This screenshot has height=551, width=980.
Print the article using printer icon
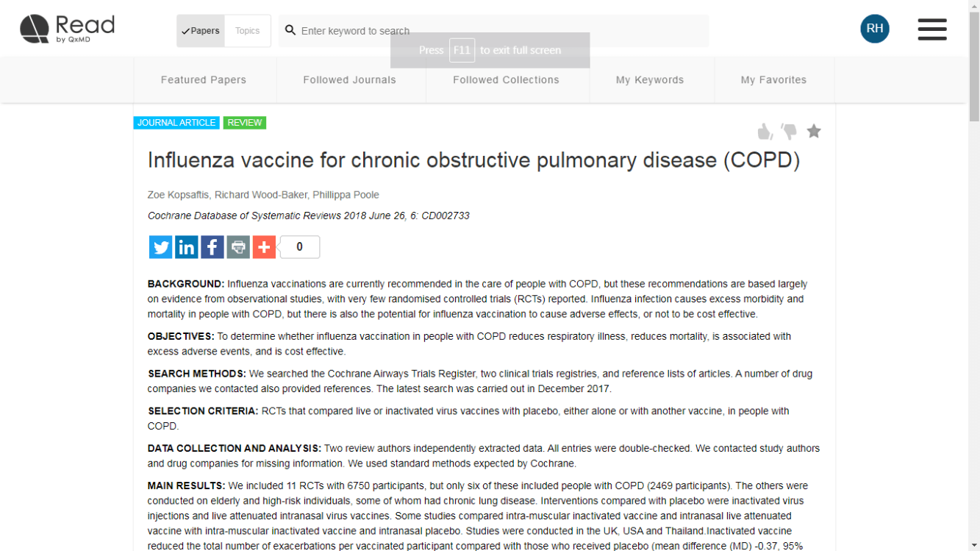coord(238,247)
